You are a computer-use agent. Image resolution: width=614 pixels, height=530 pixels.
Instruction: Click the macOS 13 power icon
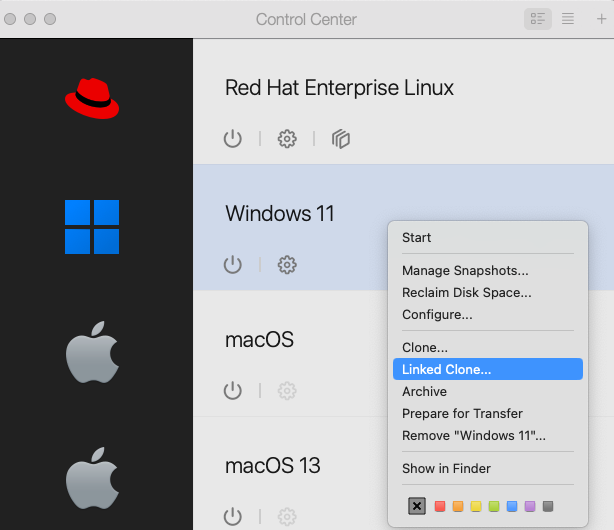click(233, 516)
